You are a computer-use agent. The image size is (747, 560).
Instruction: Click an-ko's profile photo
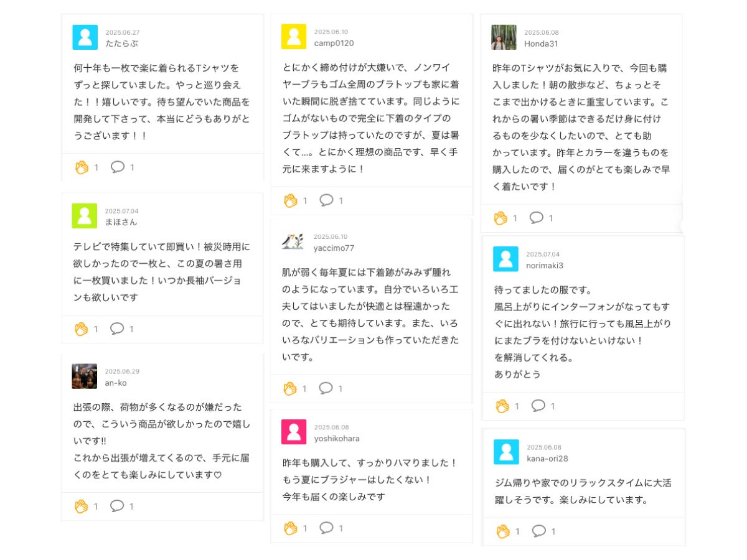pos(84,376)
